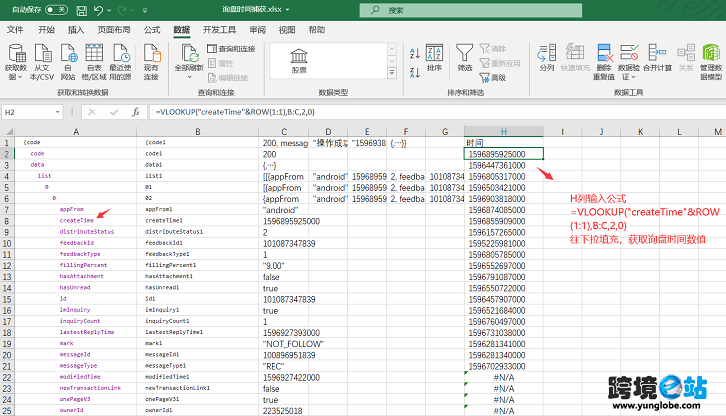Click 查询和连接 button
This screenshot has height=416, width=726.
point(232,49)
